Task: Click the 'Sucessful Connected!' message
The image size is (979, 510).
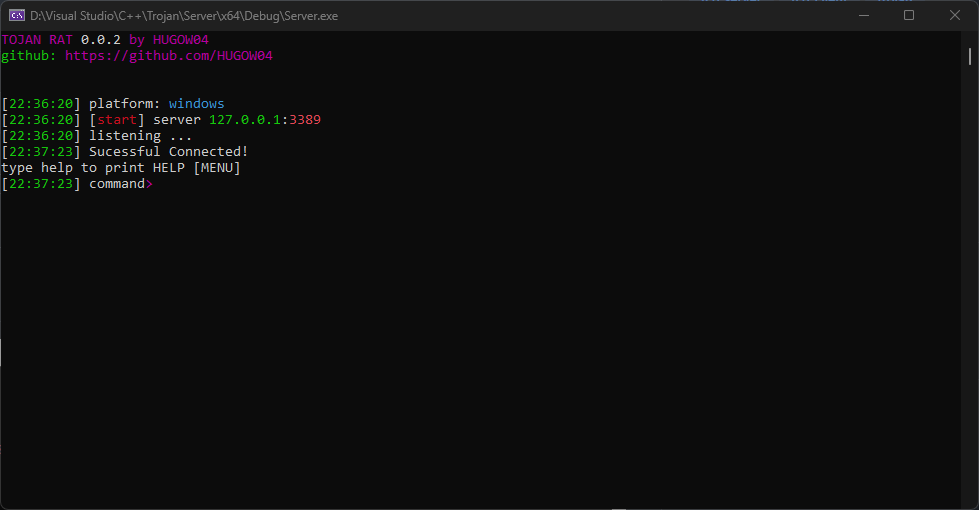Action: pos(169,152)
